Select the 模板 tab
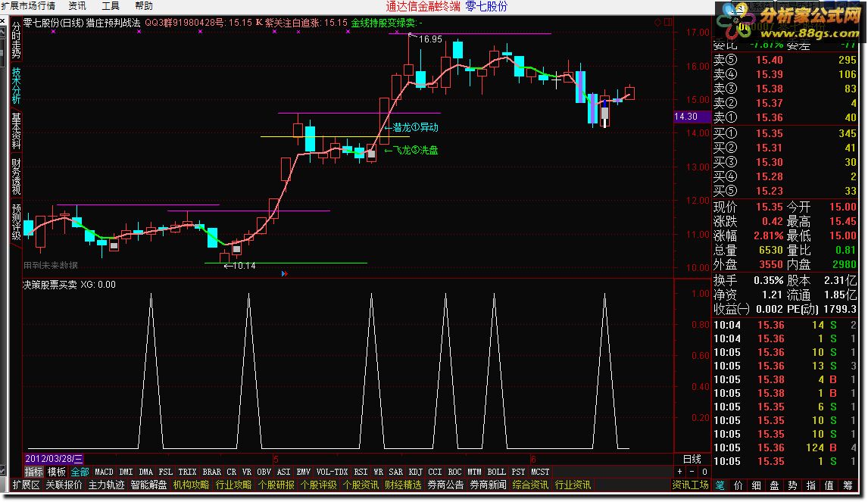Viewport: 868px width, 502px height. [x=57, y=472]
